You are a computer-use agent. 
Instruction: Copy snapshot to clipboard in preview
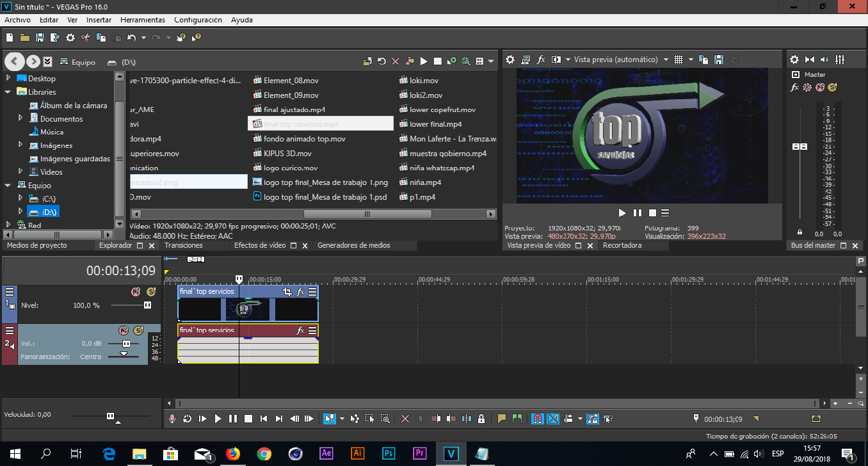pos(704,60)
